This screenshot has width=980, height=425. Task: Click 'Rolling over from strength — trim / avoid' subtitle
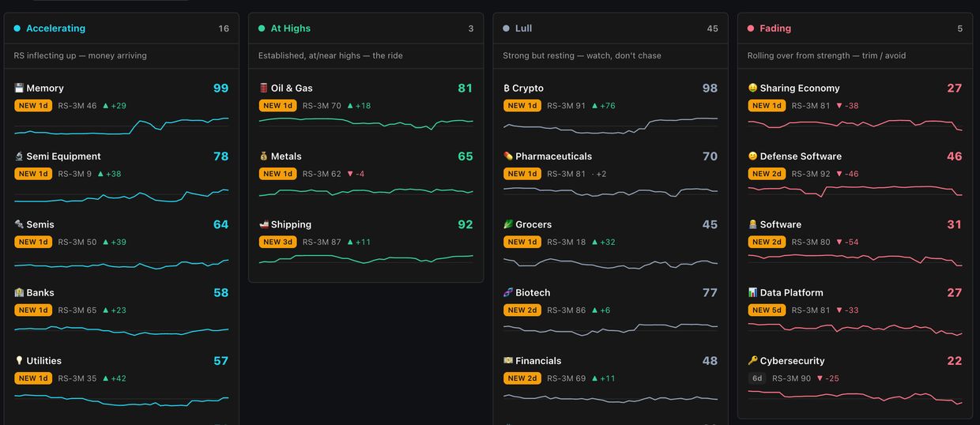[827, 55]
